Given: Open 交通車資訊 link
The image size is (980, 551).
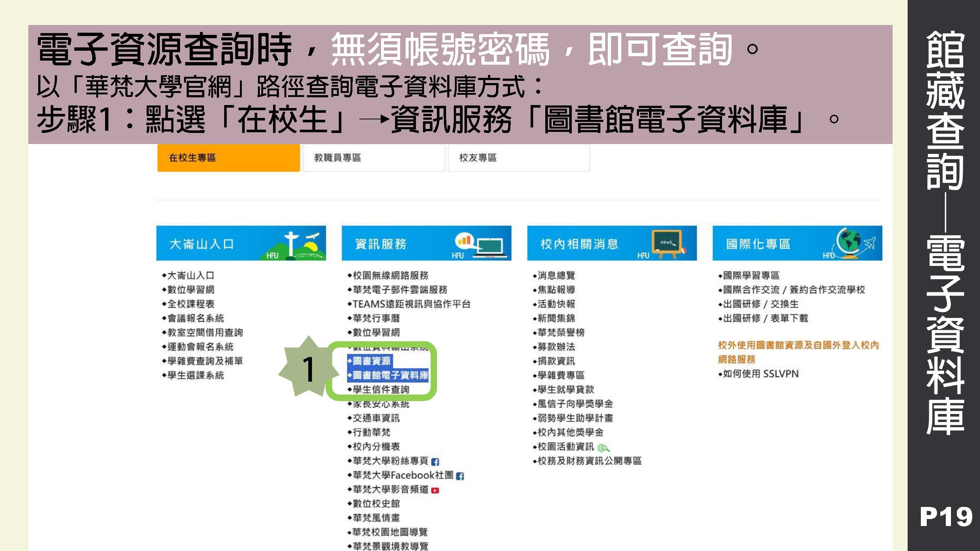Looking at the screenshot, I should tap(376, 418).
